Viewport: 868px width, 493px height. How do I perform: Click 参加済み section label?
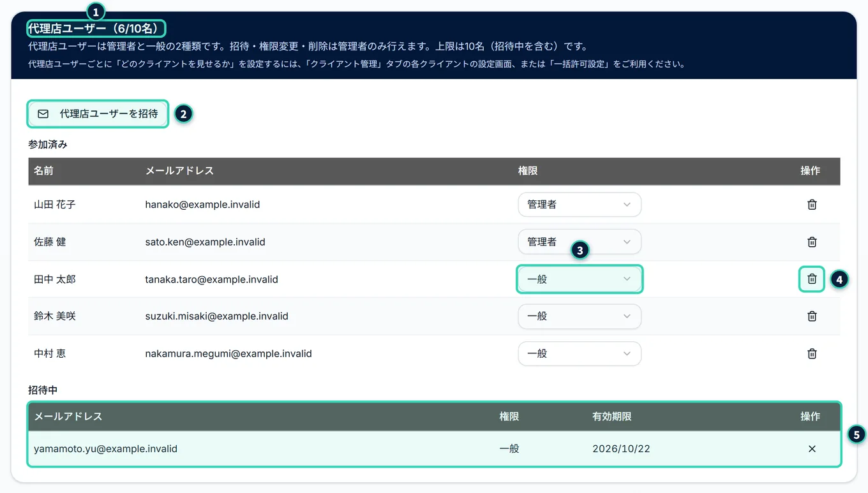[x=48, y=145]
